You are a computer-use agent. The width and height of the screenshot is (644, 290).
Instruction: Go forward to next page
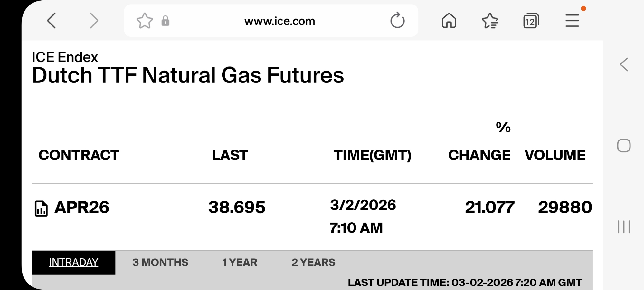(x=94, y=21)
